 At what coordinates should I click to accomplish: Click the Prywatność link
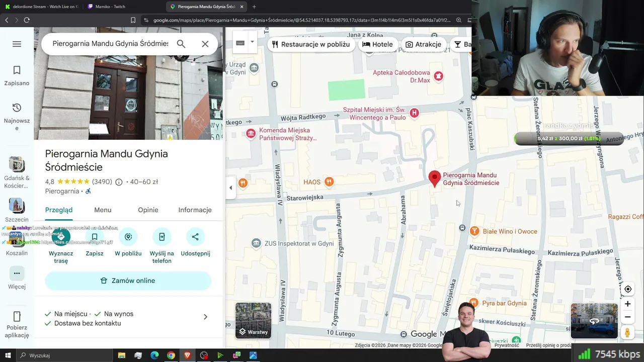tap(507, 345)
